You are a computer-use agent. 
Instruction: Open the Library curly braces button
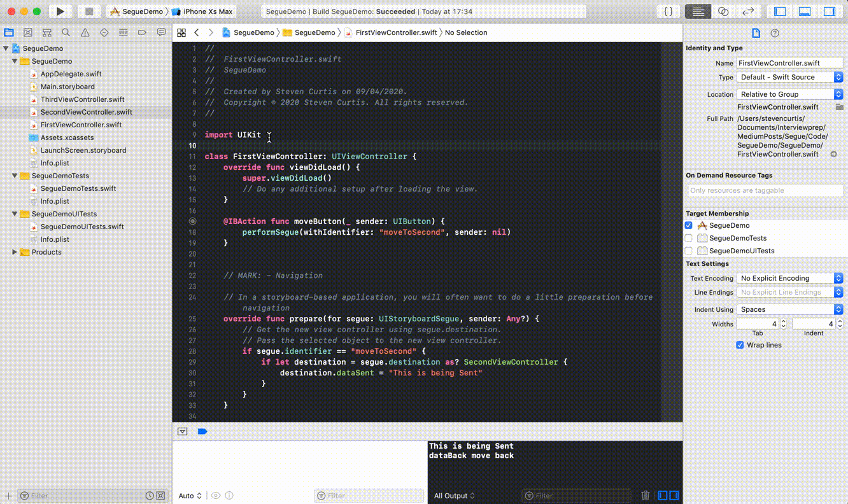668,11
